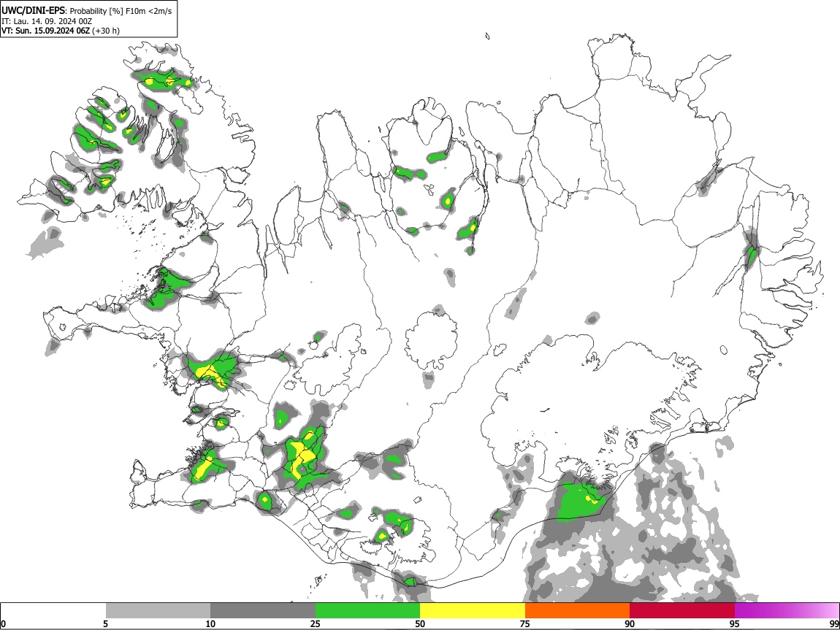This screenshot has width=840, height=630.
Task: Click the 'UWC/DINI-EPS' model title text
Action: click(x=34, y=11)
